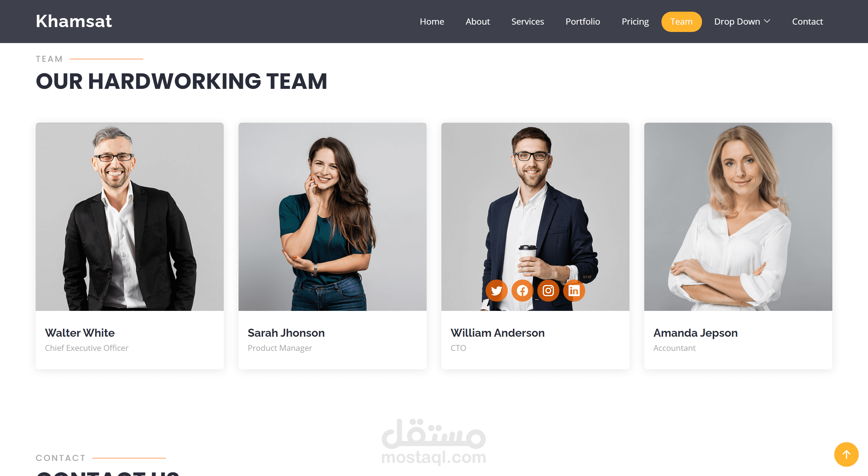Open William Anderson's Twitter profile icon

pyautogui.click(x=496, y=291)
